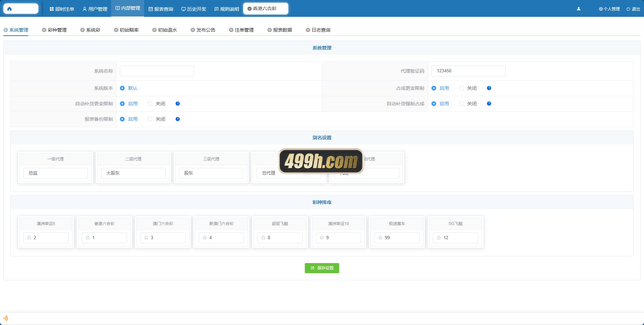Click the 代理验证码 field with 123456
The width and height of the screenshot is (644, 325).
(469, 71)
